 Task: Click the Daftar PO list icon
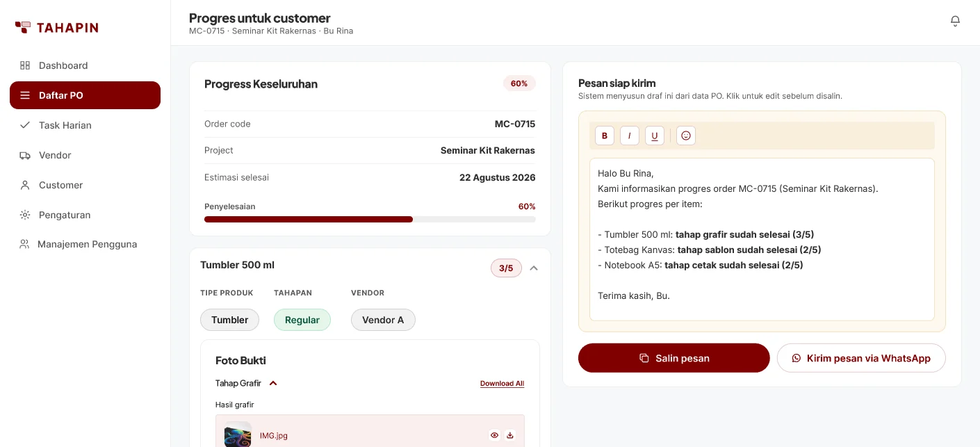[x=25, y=95]
